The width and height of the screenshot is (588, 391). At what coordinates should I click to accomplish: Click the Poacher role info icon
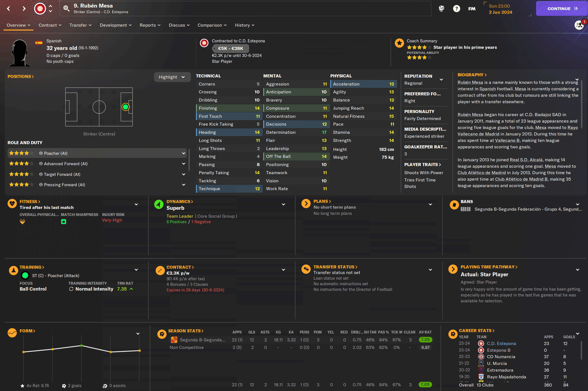41,153
